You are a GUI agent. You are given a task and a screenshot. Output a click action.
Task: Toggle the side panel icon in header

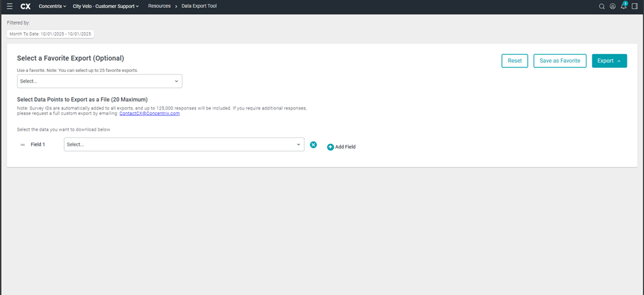click(635, 7)
